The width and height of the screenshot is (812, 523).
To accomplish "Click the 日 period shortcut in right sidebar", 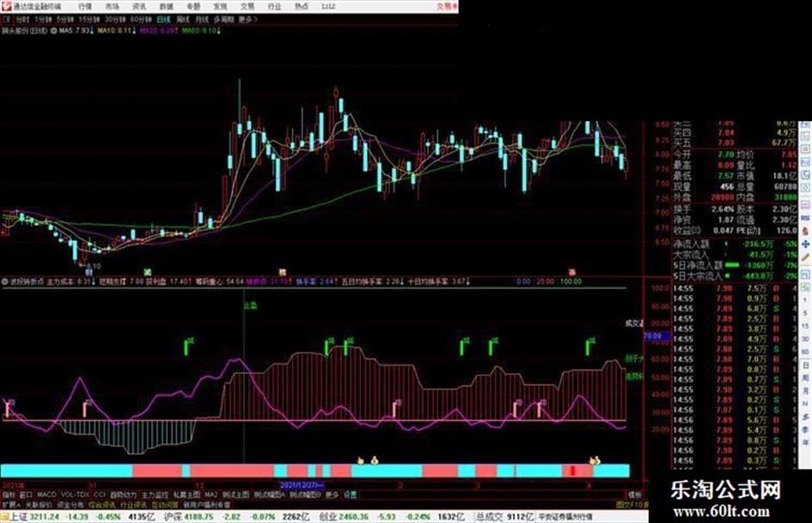I will point(805,366).
